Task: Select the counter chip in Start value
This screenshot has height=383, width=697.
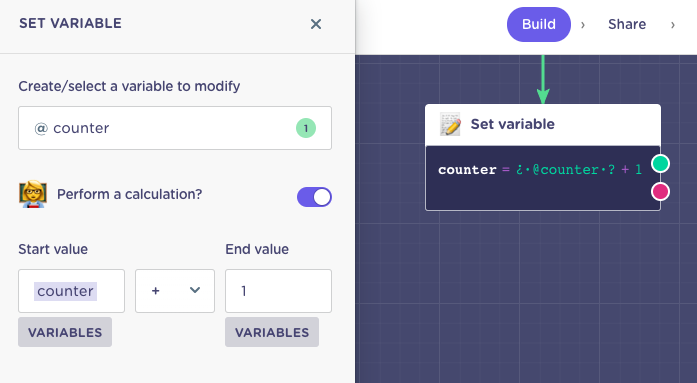Action: click(x=65, y=291)
